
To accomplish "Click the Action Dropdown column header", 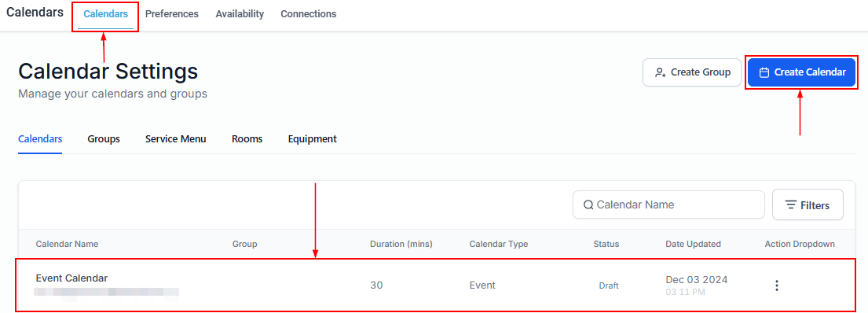I will [x=800, y=244].
